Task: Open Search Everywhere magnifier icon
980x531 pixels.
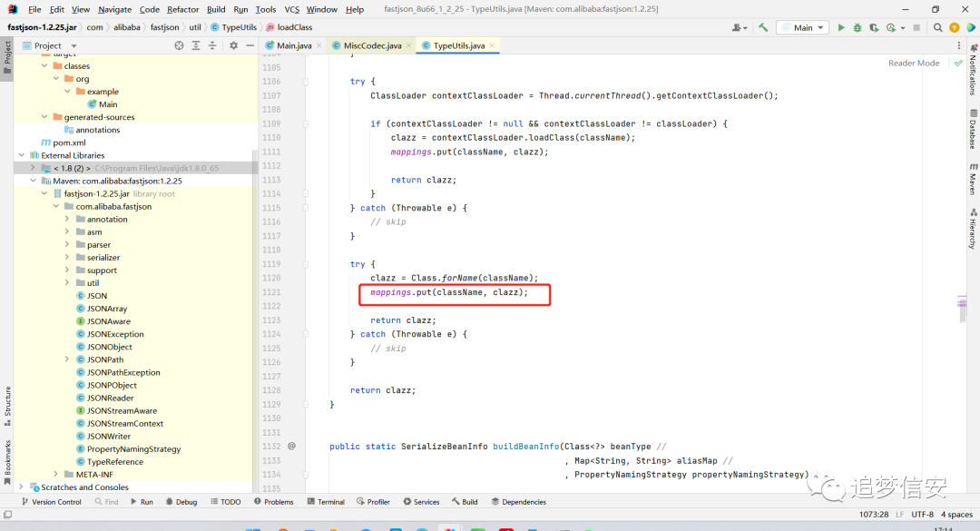Action: coord(937,27)
